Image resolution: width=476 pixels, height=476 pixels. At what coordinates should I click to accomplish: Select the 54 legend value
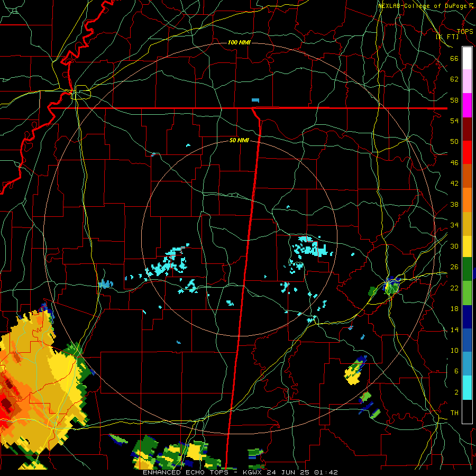pos(454,121)
